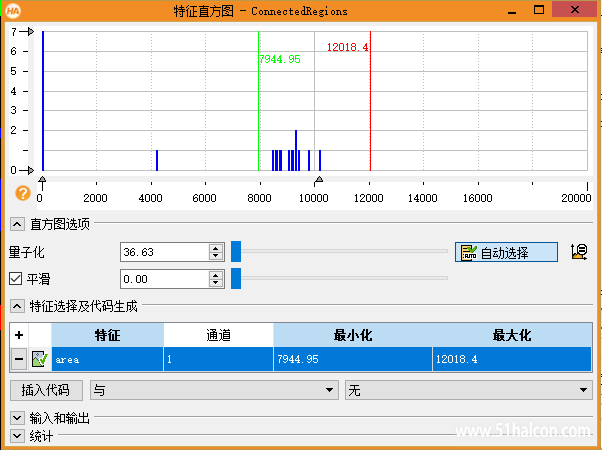Click the green minimum line at 7944.95
This screenshot has width=602, height=450.
258,101
